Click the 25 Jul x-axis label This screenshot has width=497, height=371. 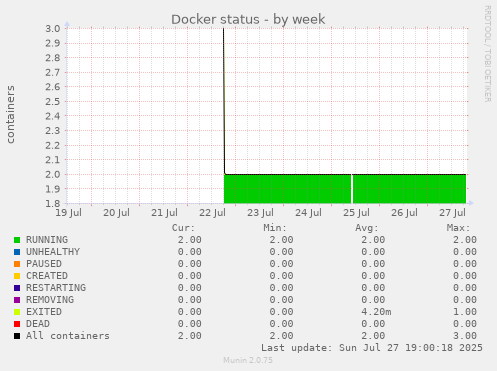pyautogui.click(x=356, y=213)
